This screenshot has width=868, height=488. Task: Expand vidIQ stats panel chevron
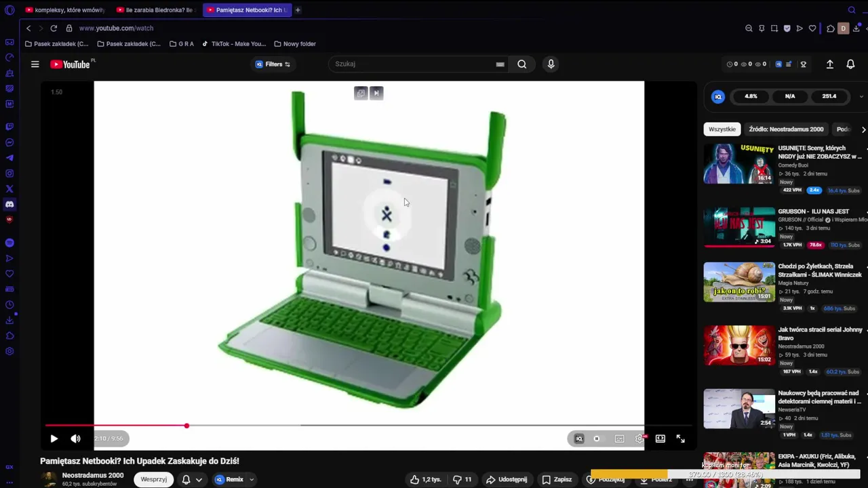[x=861, y=96]
